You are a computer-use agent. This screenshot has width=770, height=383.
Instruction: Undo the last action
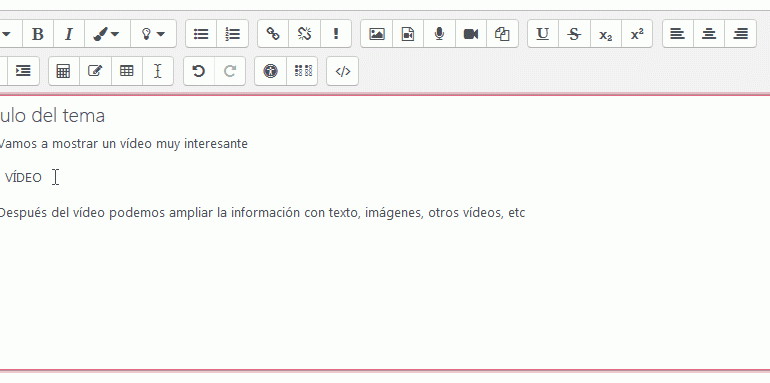coord(198,71)
